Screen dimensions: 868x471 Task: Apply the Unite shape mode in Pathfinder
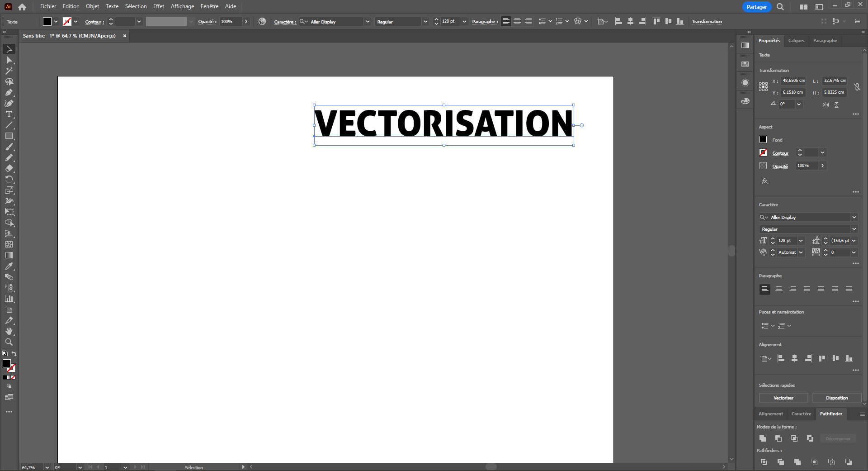coord(763,438)
